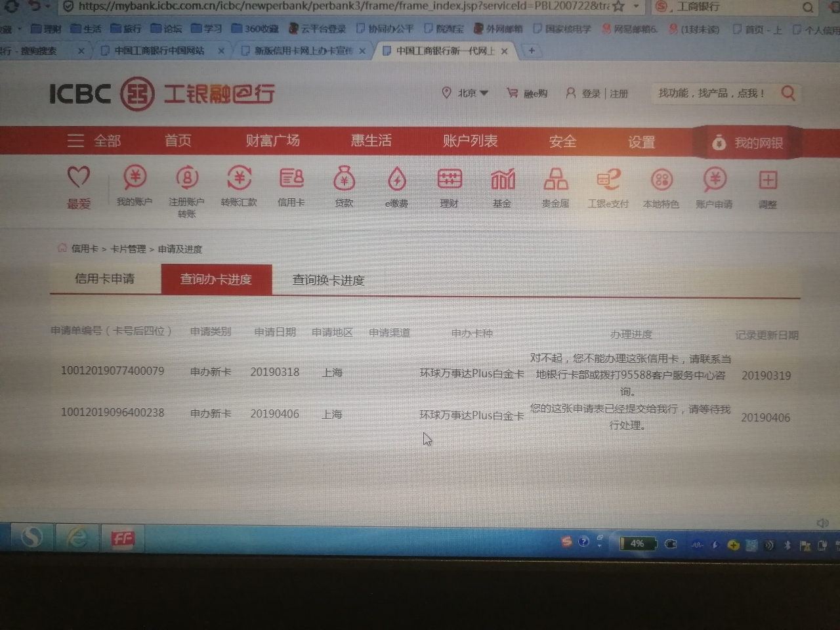
Task: Open 账户列表 nav item
Action: (470, 141)
